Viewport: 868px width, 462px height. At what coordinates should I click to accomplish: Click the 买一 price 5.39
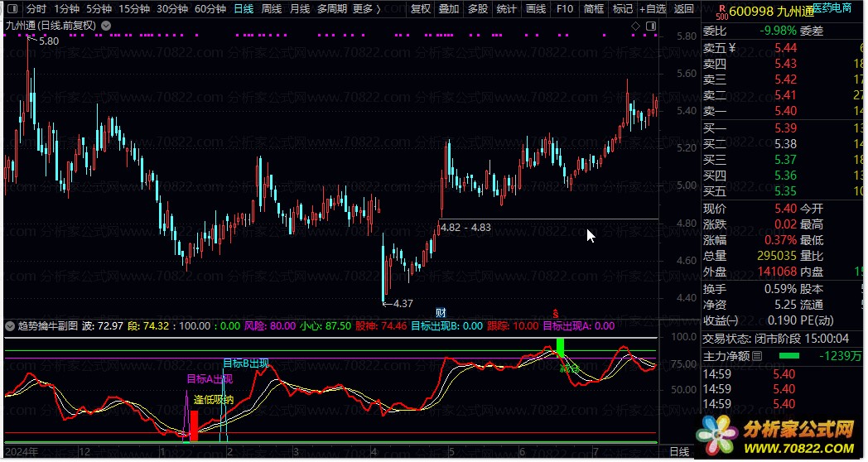785,128
